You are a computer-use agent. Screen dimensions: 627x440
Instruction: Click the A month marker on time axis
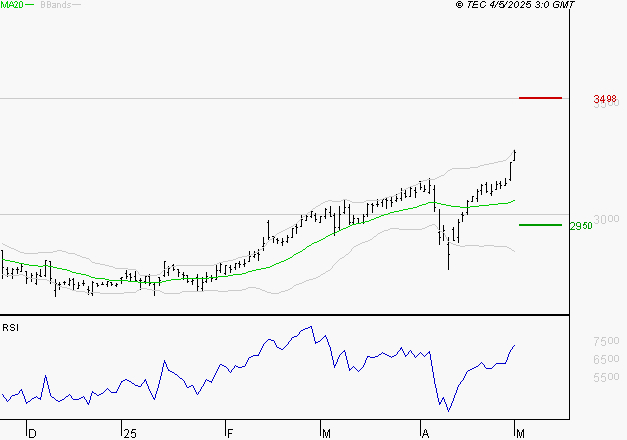click(x=425, y=434)
